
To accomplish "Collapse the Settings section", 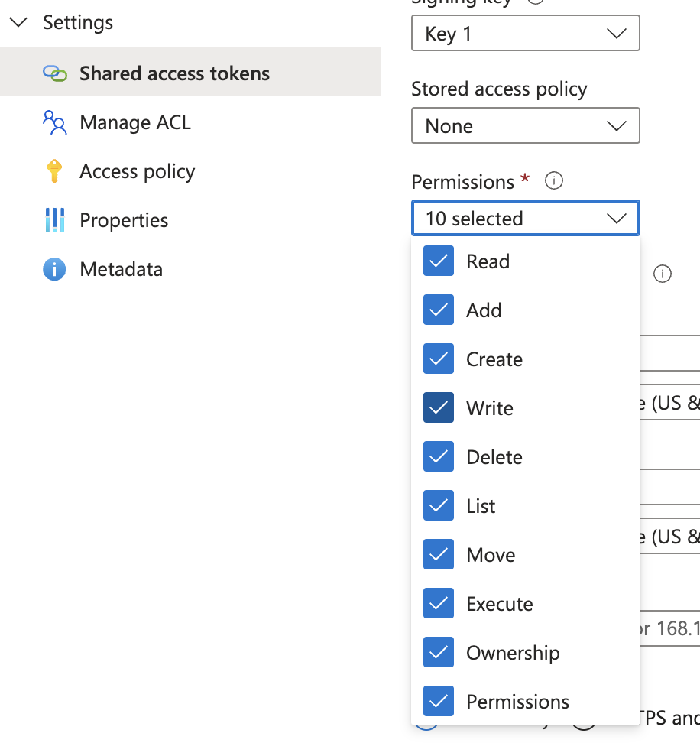I will (x=18, y=22).
